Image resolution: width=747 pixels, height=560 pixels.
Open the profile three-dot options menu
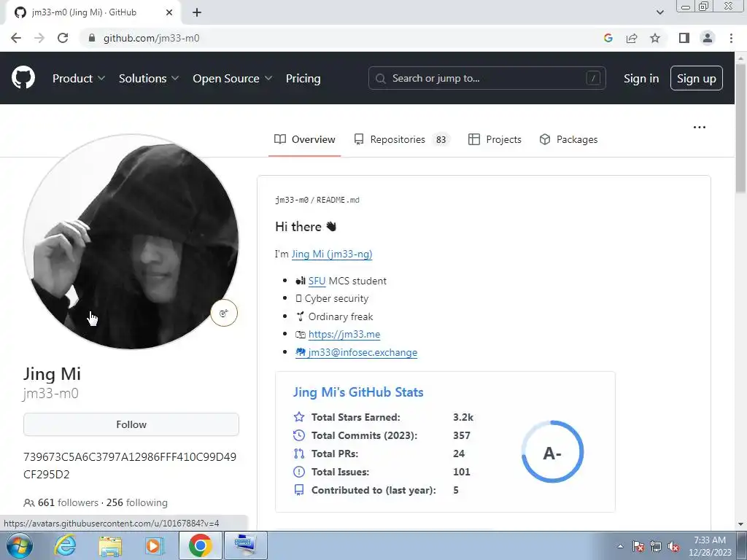(700, 127)
